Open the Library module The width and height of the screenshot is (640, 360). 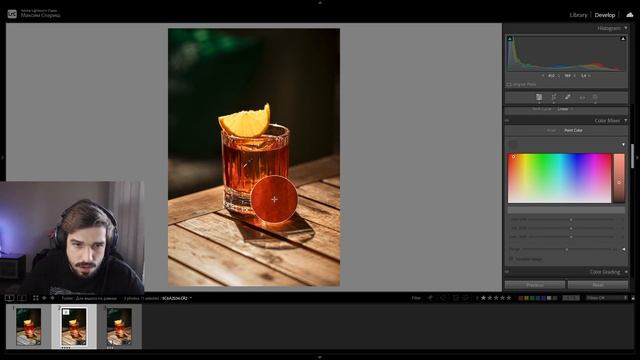pos(578,15)
